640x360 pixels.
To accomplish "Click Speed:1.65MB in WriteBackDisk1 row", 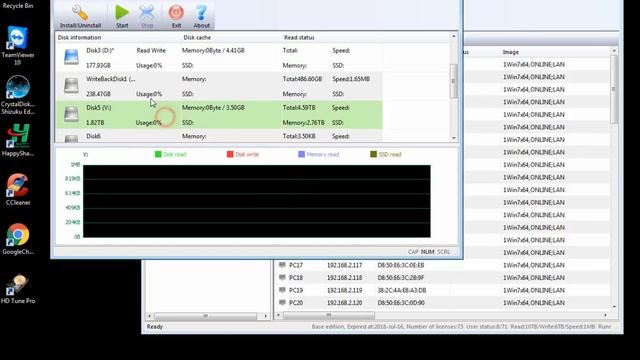I will [x=351, y=79].
